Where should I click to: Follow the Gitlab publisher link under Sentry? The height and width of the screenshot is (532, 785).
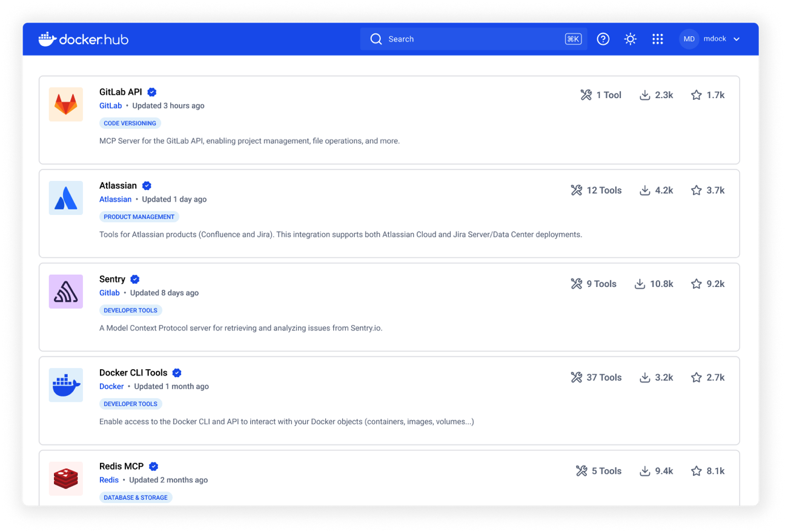point(110,292)
